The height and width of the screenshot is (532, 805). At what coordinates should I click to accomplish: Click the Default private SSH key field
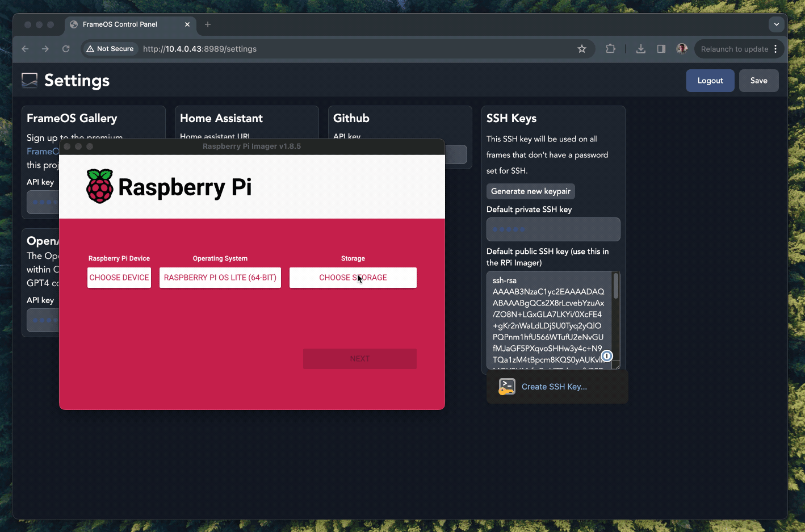(x=553, y=229)
